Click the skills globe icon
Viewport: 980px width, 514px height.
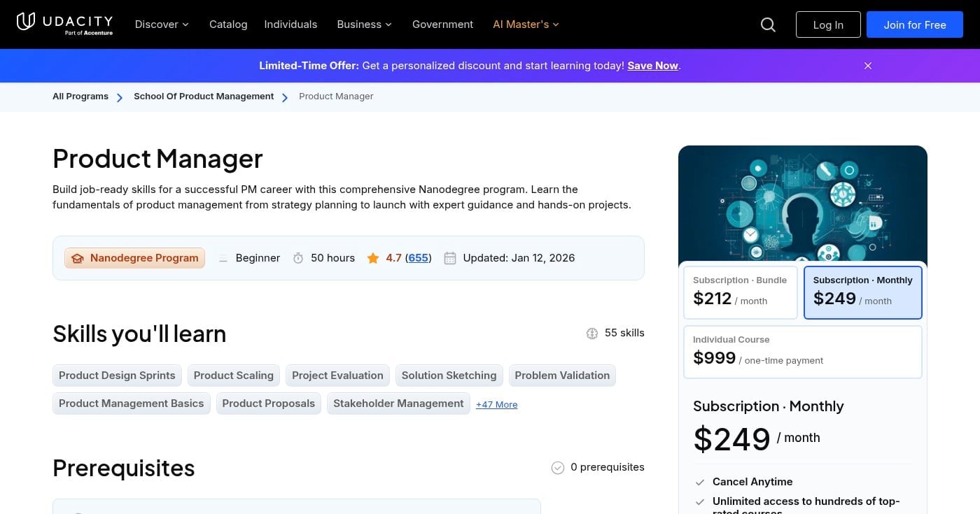[x=592, y=334]
